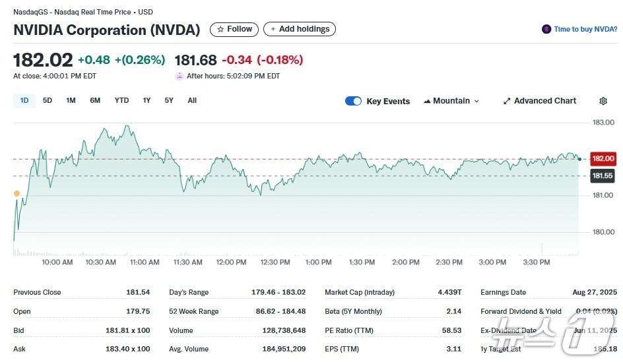Open the Advanced Chart link
623x364 pixels.
coord(545,101)
